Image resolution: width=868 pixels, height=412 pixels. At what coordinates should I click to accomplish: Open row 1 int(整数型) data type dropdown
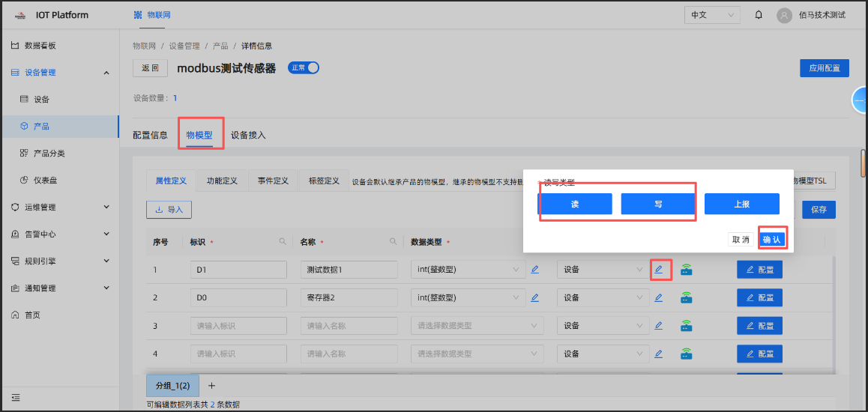point(468,270)
